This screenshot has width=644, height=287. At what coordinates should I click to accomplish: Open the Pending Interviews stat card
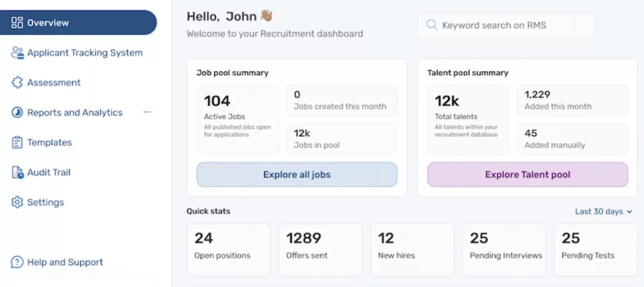pos(504,250)
